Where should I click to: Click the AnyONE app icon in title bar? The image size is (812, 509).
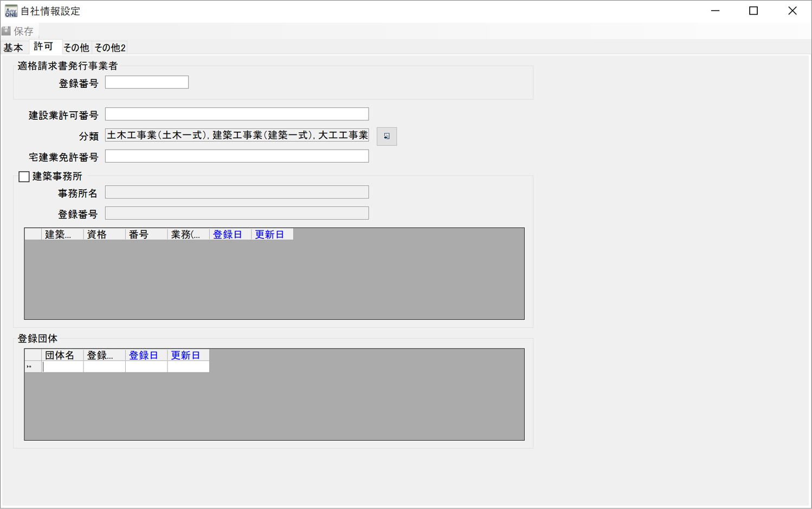(x=10, y=11)
